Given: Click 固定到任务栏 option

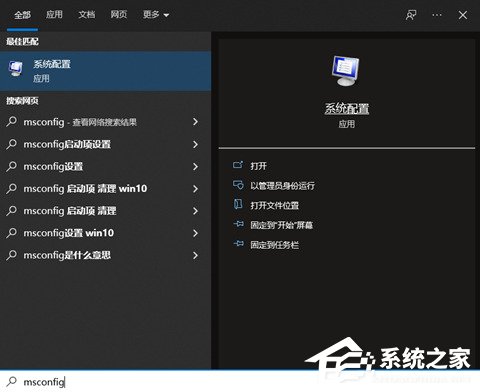Looking at the screenshot, I should [x=274, y=245].
